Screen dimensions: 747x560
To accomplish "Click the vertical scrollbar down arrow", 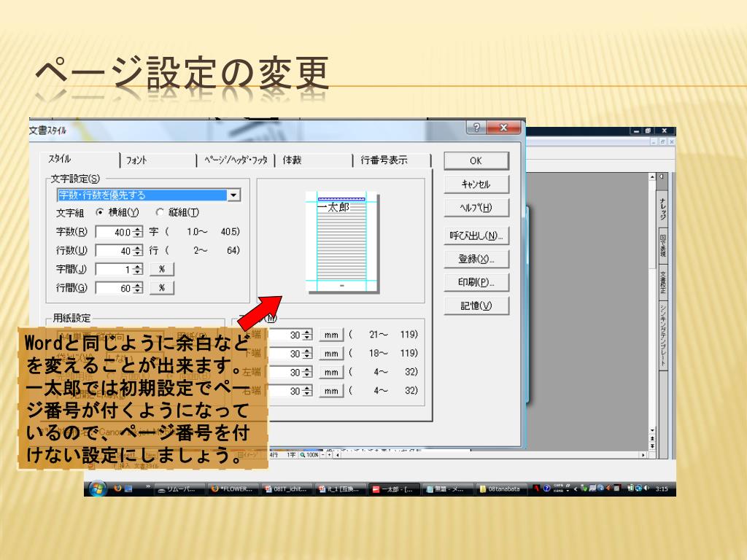I will 652,430.
